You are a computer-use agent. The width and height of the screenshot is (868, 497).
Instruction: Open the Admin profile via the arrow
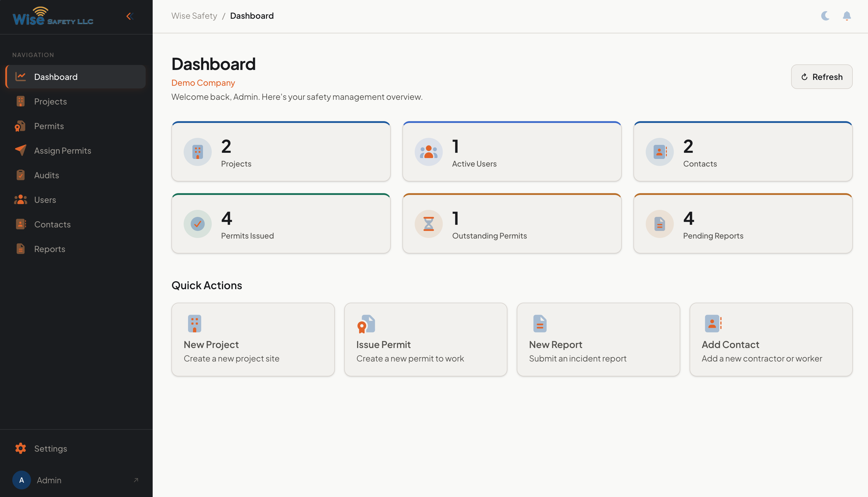coord(135,480)
